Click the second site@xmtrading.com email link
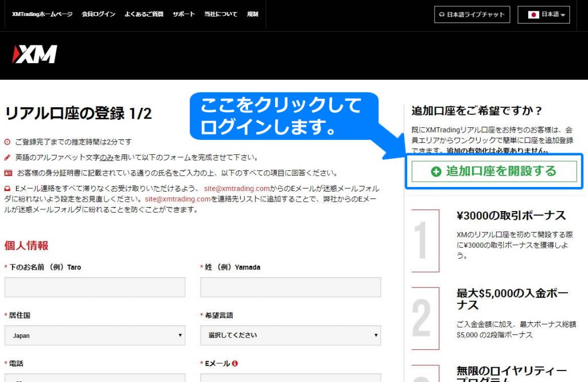The height and width of the screenshot is (382, 588). (x=178, y=199)
